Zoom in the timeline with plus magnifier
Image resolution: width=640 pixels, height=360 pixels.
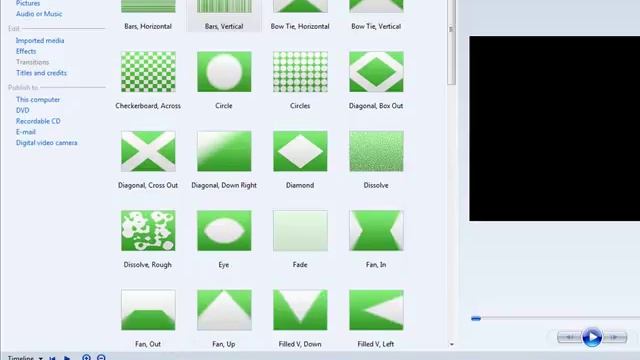[x=86, y=358]
